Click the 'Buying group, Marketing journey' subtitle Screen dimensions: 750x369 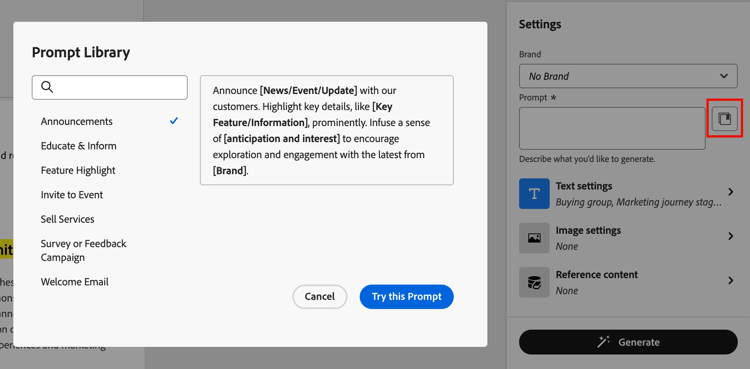(639, 202)
